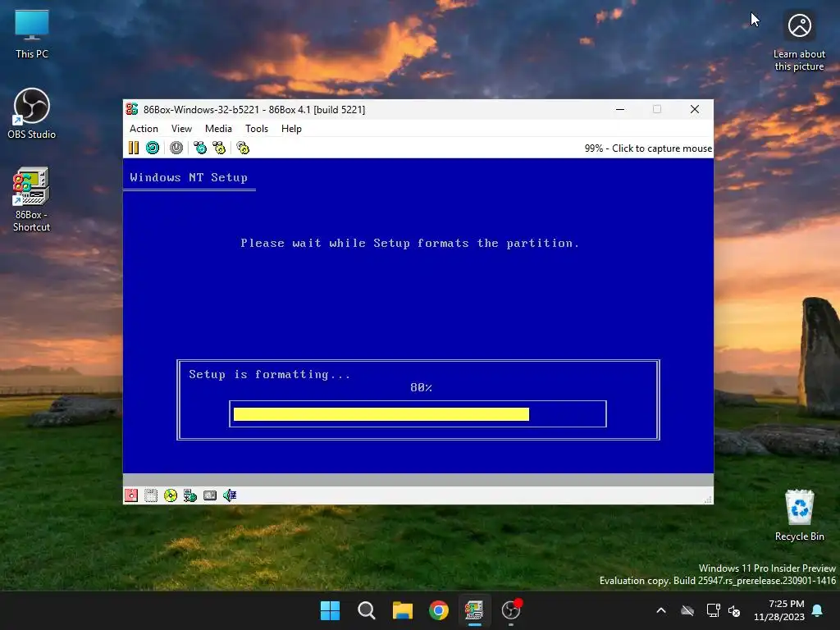Open the Action menu
840x630 pixels.
click(144, 129)
